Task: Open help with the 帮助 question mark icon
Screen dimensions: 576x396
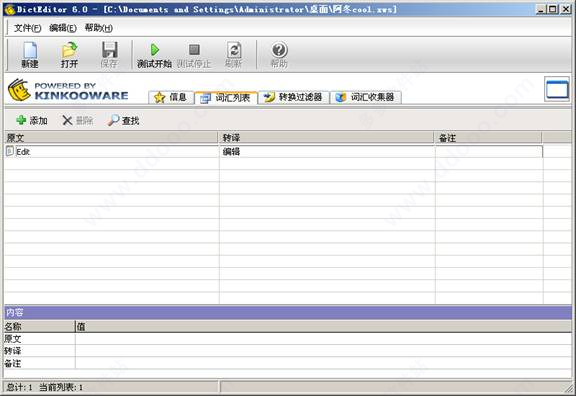Action: [x=279, y=55]
